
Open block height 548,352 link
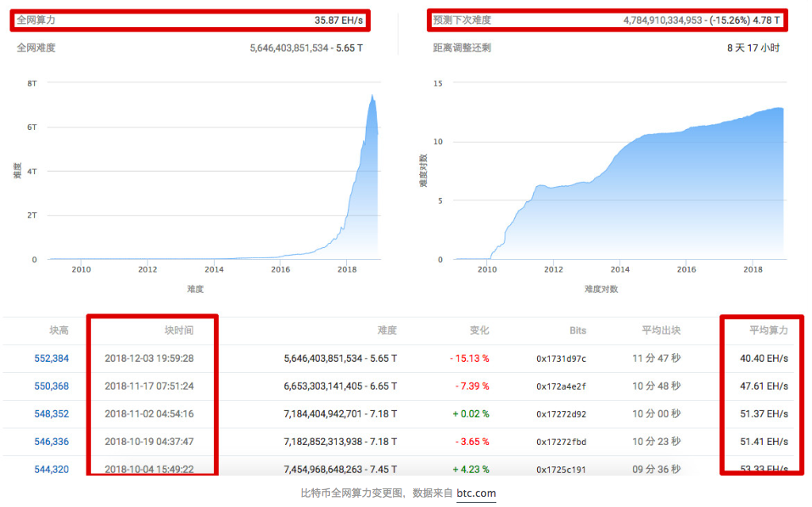click(51, 414)
